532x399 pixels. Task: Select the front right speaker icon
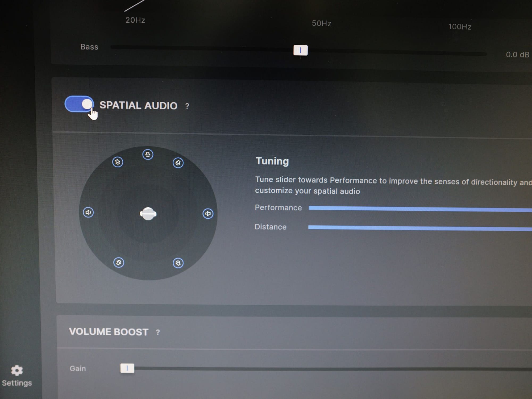click(x=178, y=163)
